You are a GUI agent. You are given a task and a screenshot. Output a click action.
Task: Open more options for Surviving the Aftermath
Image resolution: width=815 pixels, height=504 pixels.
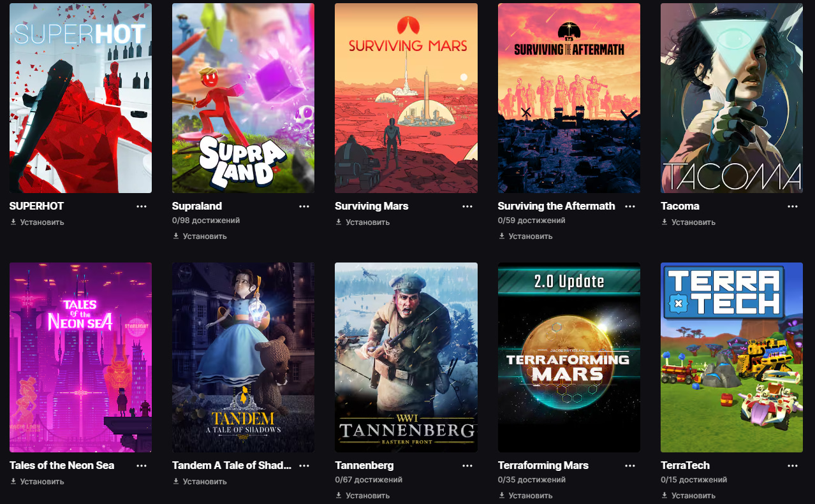(630, 206)
